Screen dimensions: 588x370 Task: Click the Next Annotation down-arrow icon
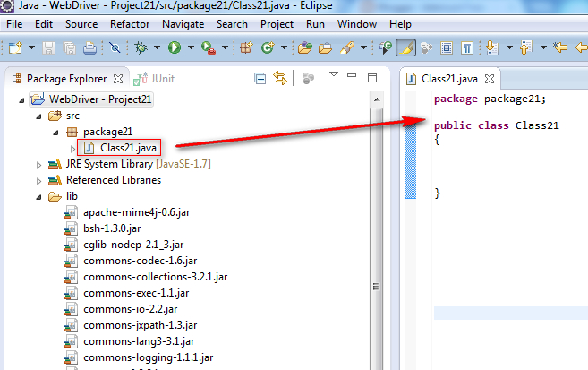(491, 47)
